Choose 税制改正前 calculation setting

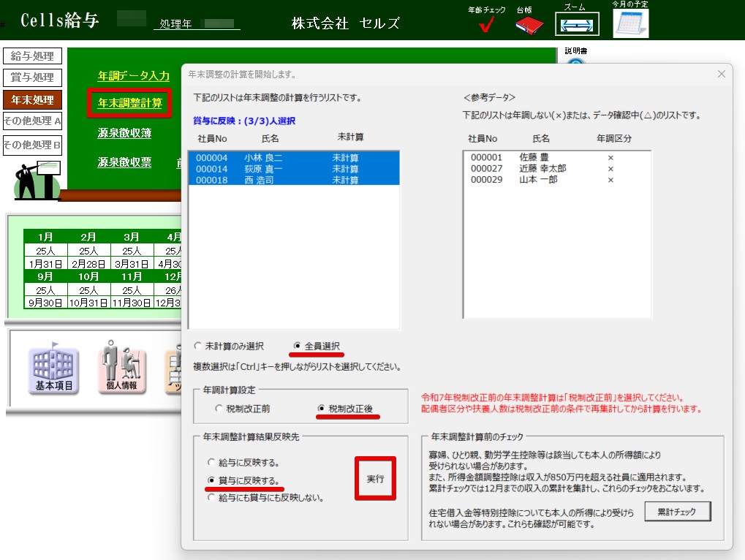[219, 409]
